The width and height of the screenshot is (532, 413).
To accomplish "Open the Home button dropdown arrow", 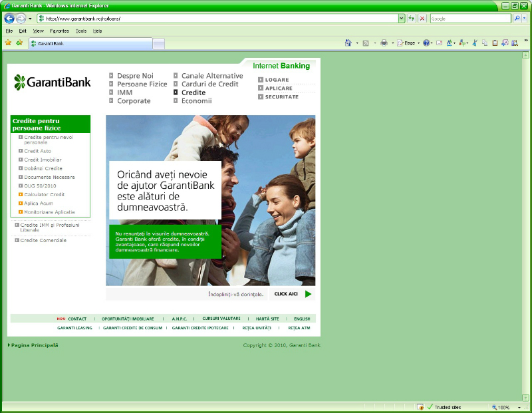I will [x=357, y=43].
